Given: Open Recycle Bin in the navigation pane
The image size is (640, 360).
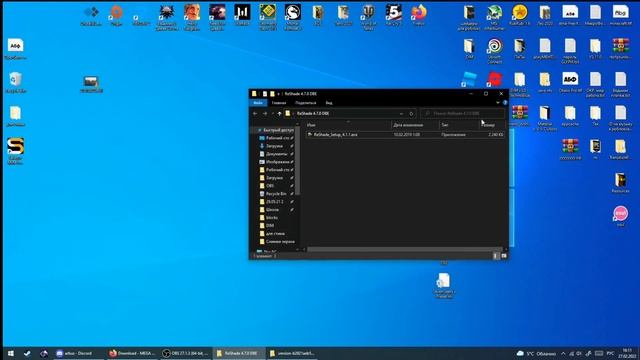Looking at the screenshot, I should coord(276,194).
